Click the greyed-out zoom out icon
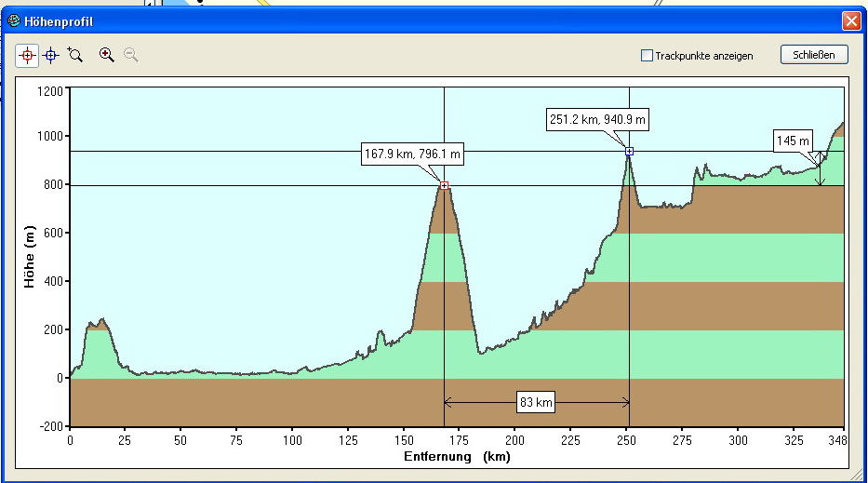The width and height of the screenshot is (868, 483). coord(131,55)
